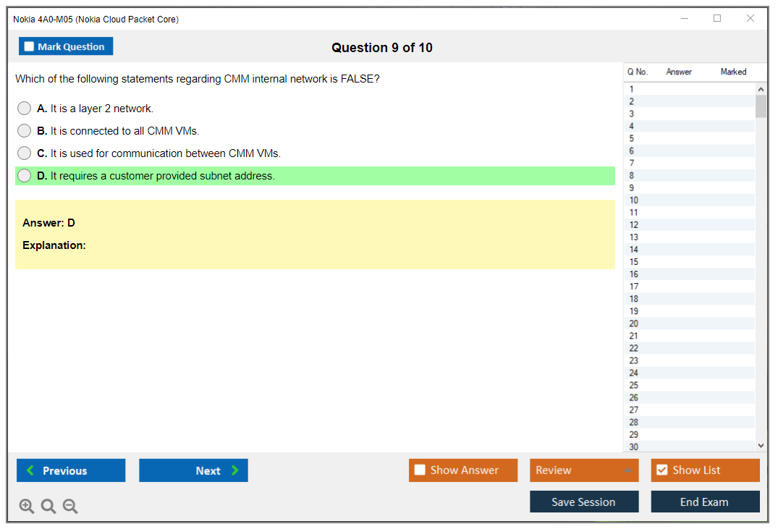The width and height of the screenshot is (778, 532).
Task: Click the reset zoom magnifier icon
Action: click(48, 507)
